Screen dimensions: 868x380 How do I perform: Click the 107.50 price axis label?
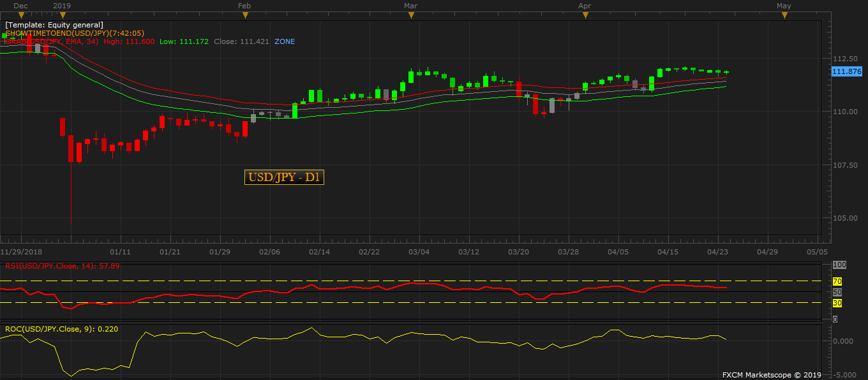tap(845, 165)
